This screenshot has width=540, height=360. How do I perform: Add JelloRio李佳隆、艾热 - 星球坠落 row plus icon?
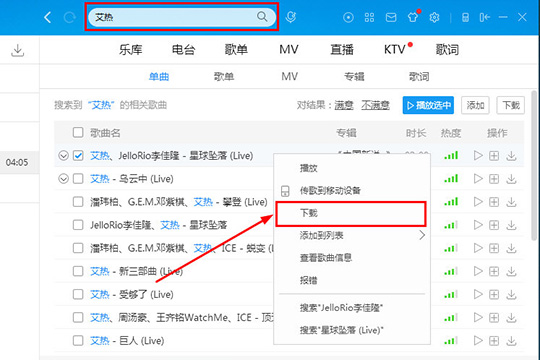494,225
